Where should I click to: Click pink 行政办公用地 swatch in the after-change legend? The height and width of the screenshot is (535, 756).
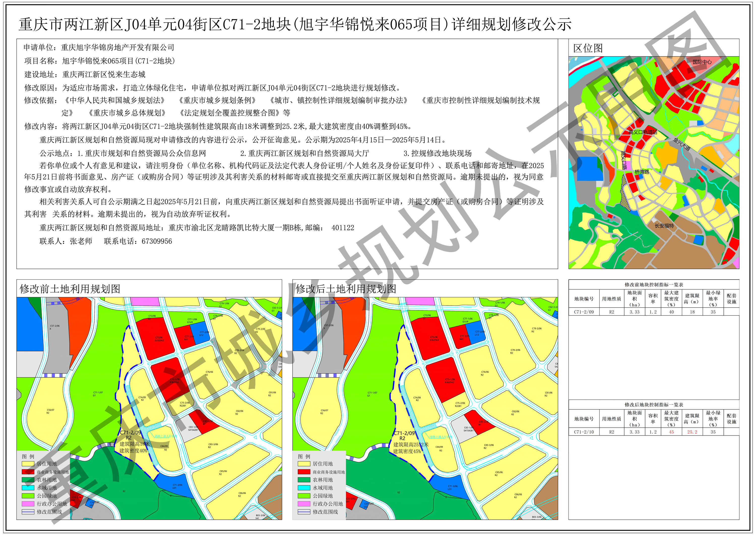click(304, 504)
